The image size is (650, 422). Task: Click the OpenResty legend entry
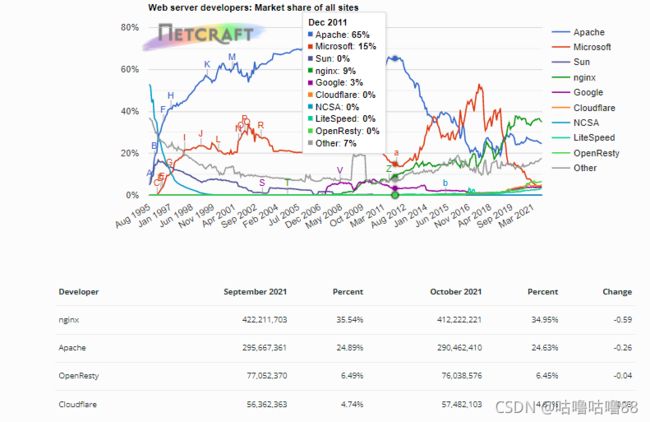[x=585, y=153]
